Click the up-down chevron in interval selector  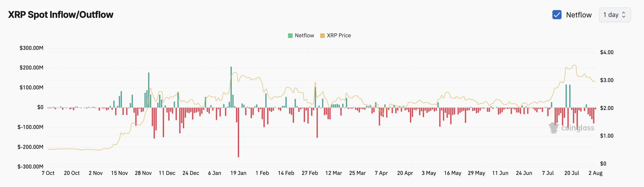coord(623,15)
